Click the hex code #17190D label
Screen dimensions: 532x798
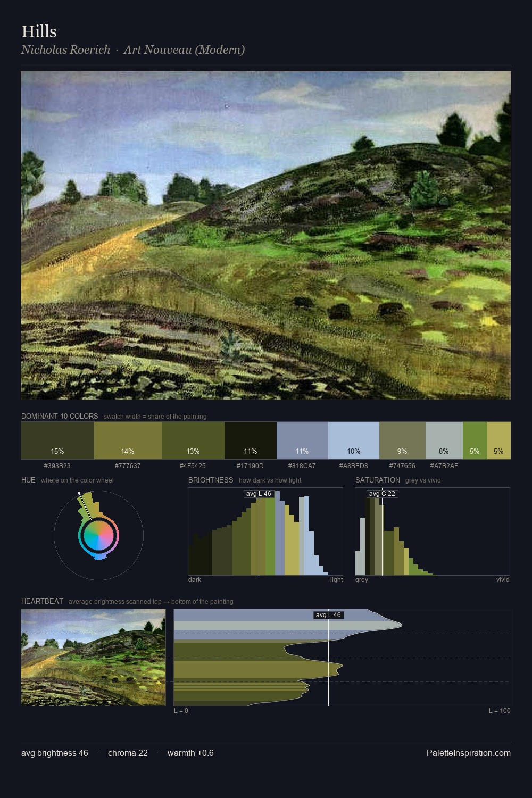click(x=251, y=465)
